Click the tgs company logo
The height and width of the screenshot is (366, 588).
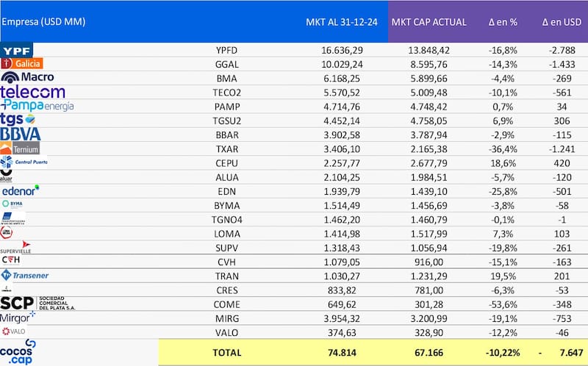pyautogui.click(x=18, y=120)
